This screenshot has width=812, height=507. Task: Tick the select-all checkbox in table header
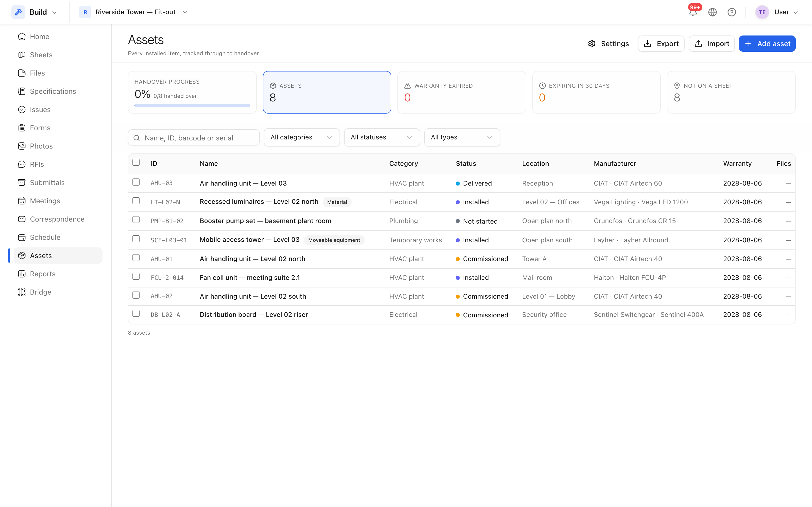pos(136,162)
